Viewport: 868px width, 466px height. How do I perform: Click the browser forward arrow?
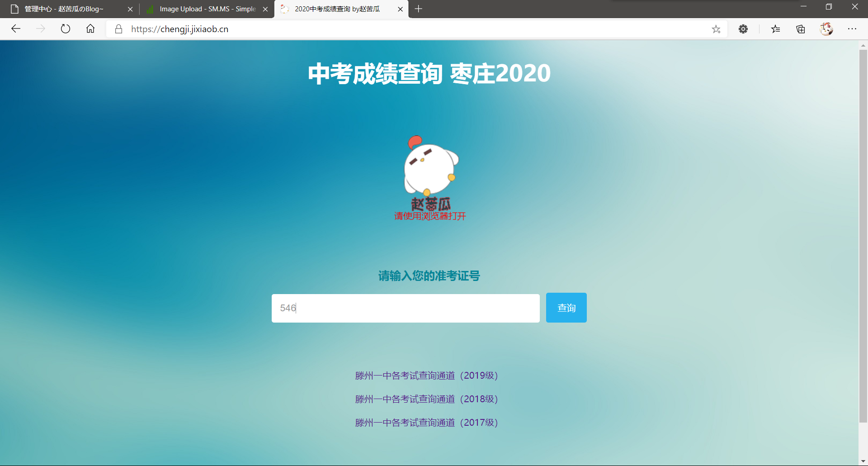(x=41, y=29)
